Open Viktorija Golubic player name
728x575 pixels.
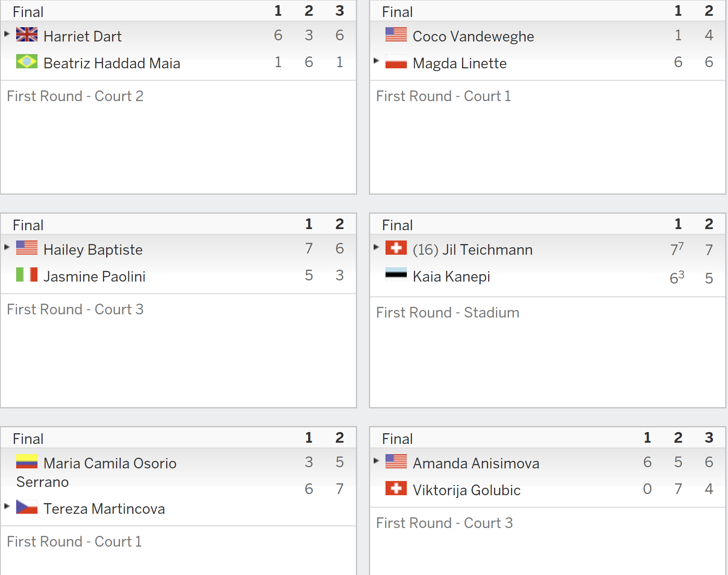[467, 490]
